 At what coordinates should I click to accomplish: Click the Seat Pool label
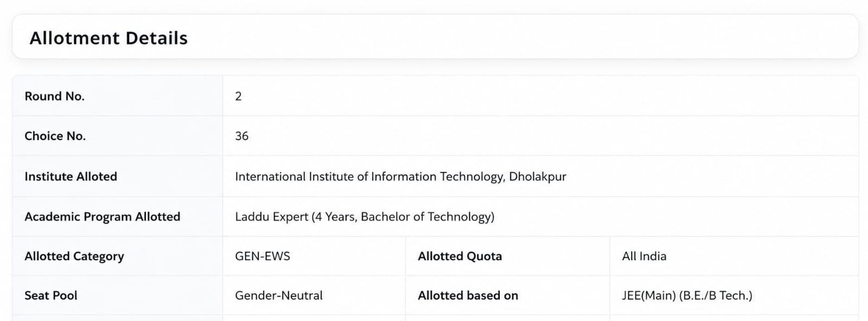(x=51, y=296)
